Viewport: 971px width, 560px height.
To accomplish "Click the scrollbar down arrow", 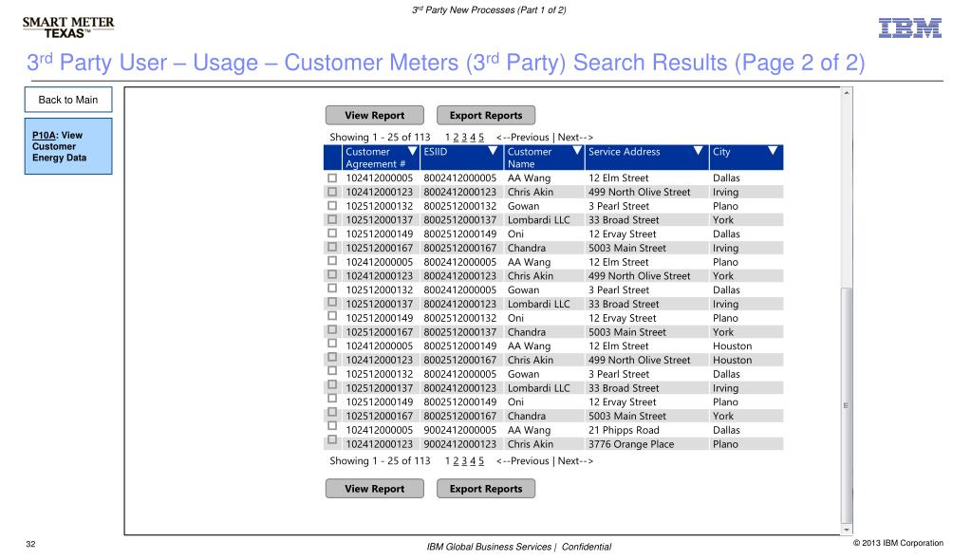I will pos(847,531).
